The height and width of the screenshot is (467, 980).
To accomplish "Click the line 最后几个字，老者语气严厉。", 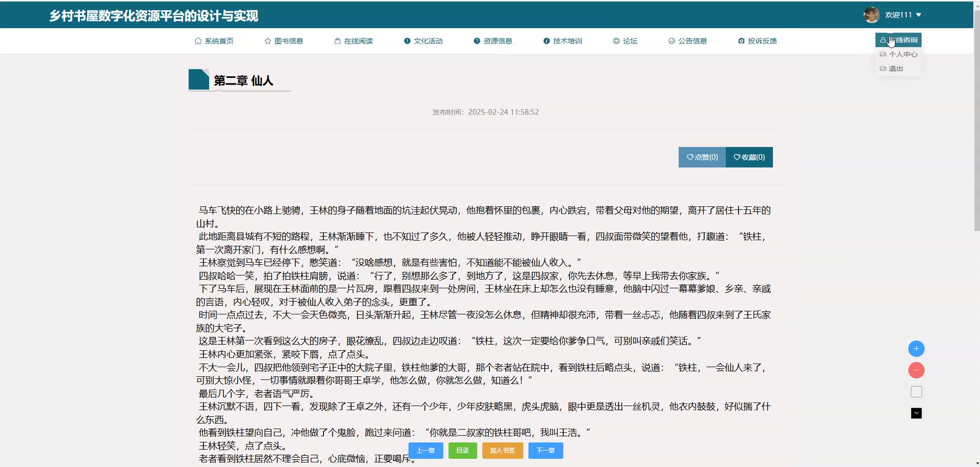I will pyautogui.click(x=256, y=394).
